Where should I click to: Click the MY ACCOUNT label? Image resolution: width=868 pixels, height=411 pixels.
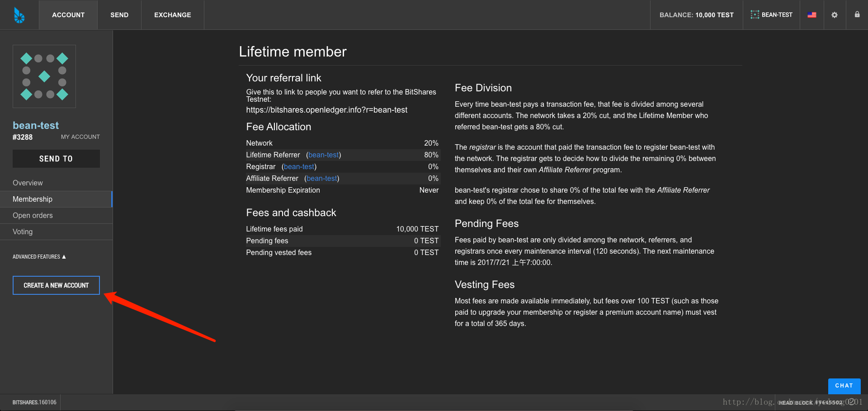pyautogui.click(x=80, y=137)
